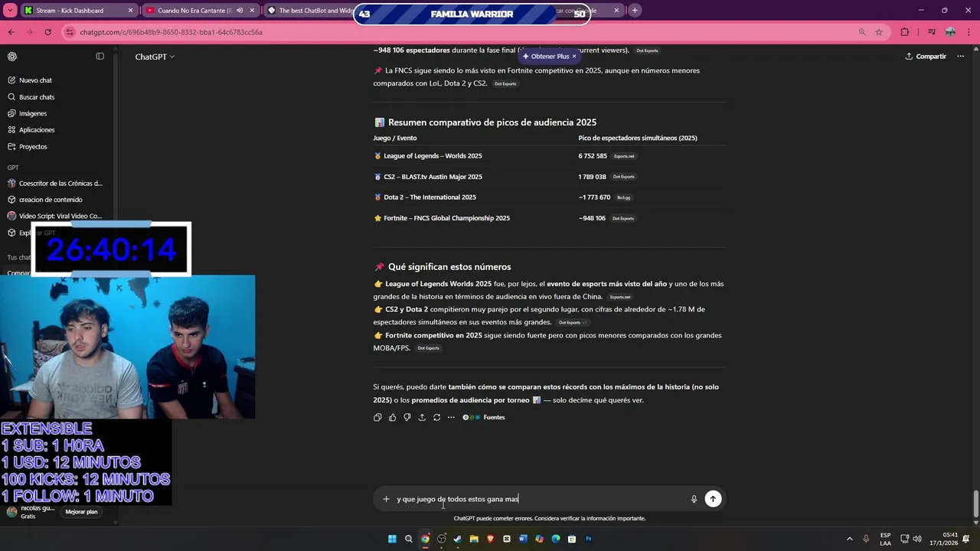Regenerate the response
This screenshot has height=551, width=980.
436,417
